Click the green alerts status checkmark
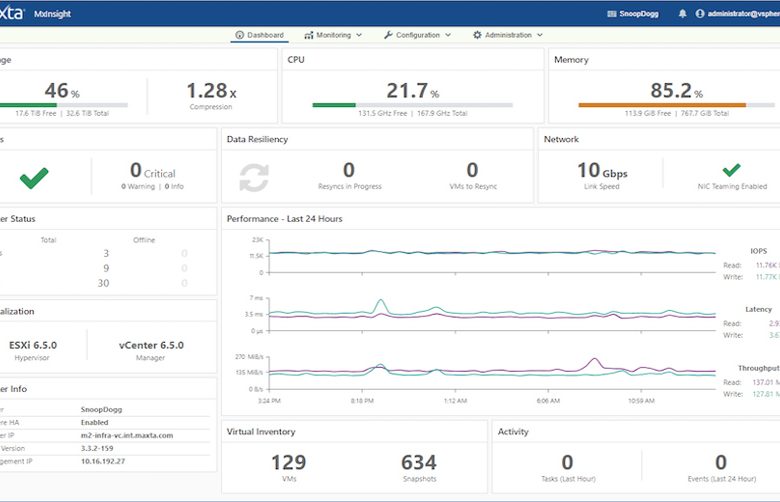Image resolution: width=780 pixels, height=502 pixels. [34, 178]
